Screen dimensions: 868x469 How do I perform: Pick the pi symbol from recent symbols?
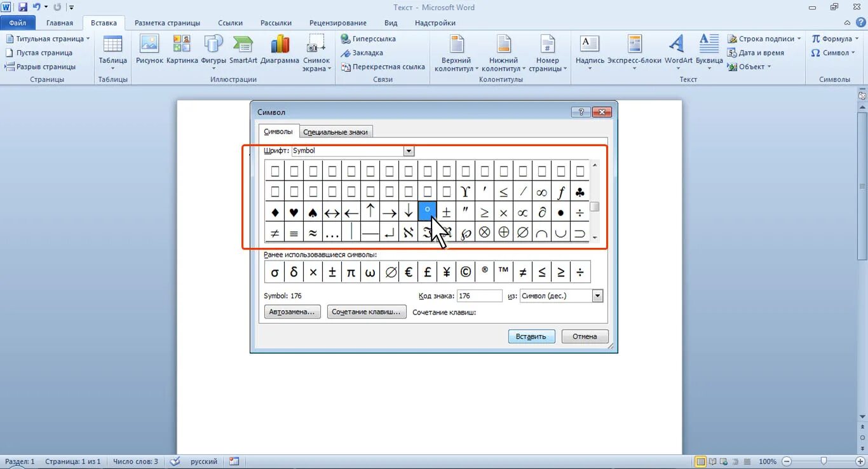351,272
